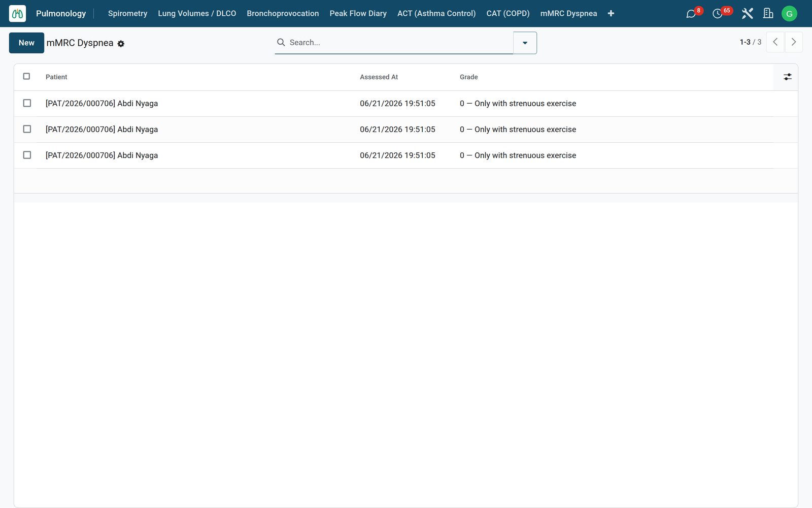Open the ACT (Asthma Control) menu
Screen dimensions: 812x508
tap(436, 14)
